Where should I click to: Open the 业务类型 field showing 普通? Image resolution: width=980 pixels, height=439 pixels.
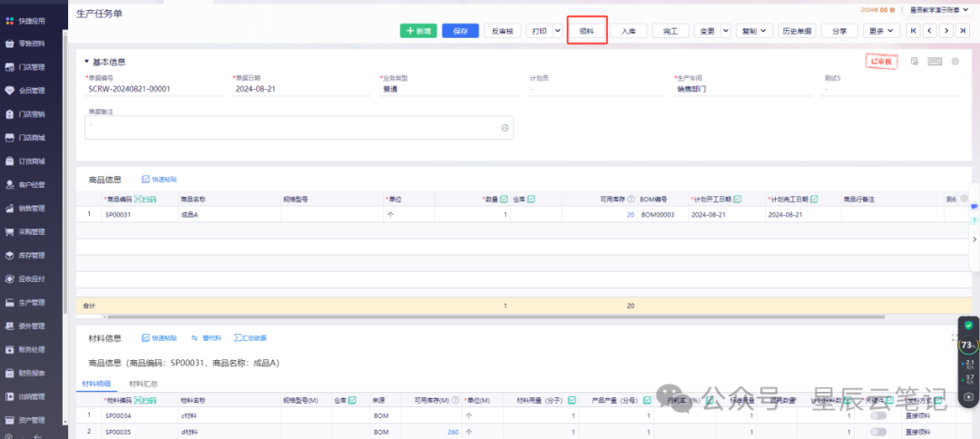pos(448,89)
